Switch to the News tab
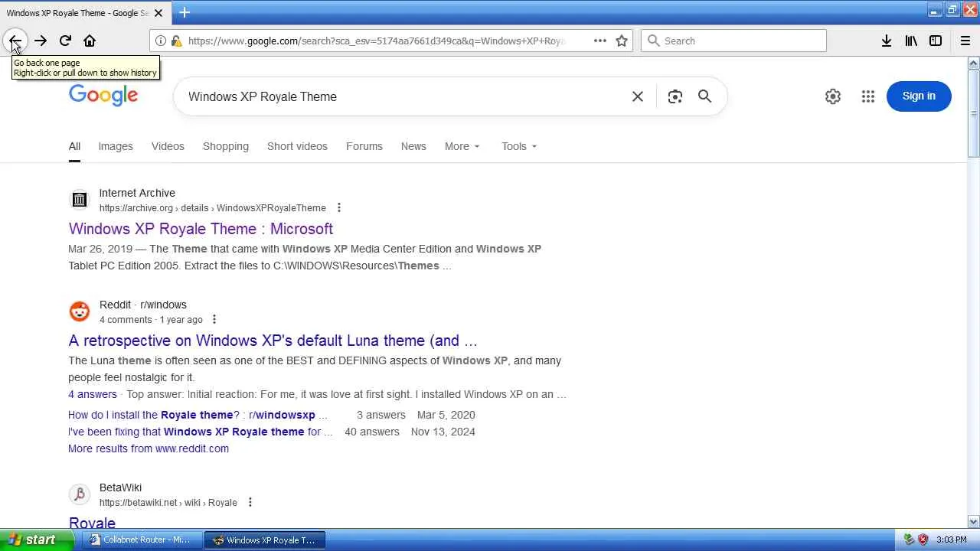 (413, 146)
